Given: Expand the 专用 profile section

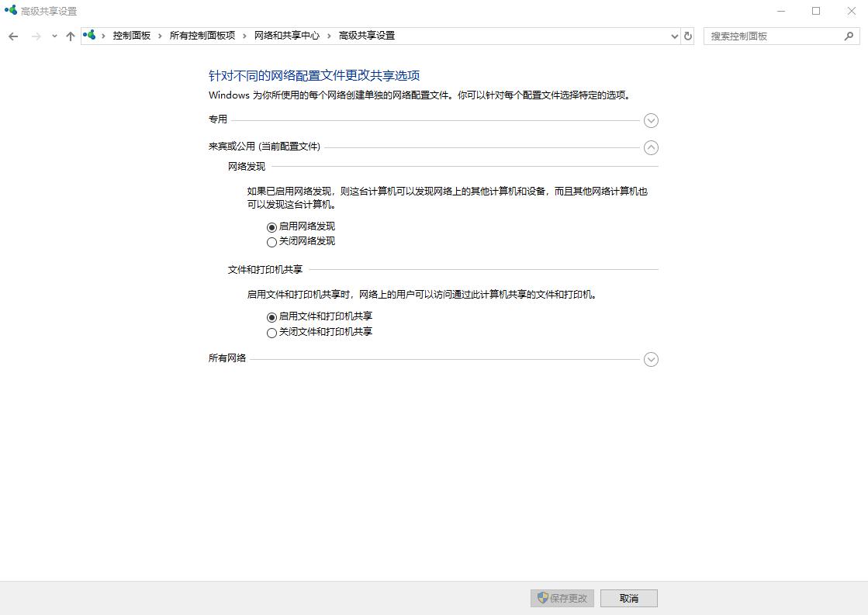Looking at the screenshot, I should click(650, 121).
